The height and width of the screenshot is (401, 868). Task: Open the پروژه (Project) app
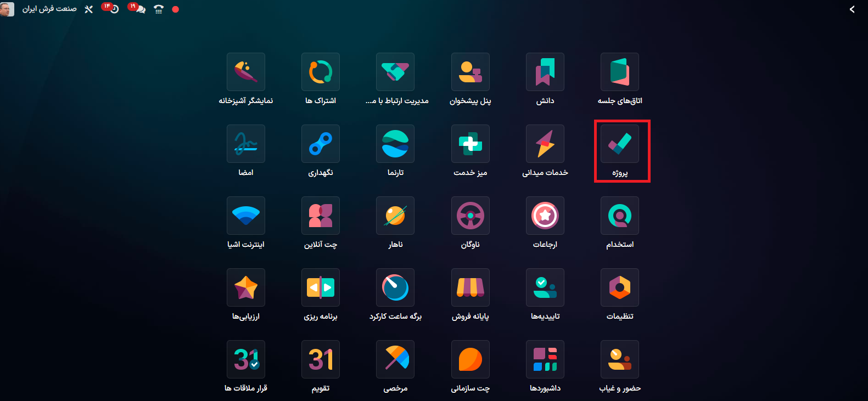(619, 144)
